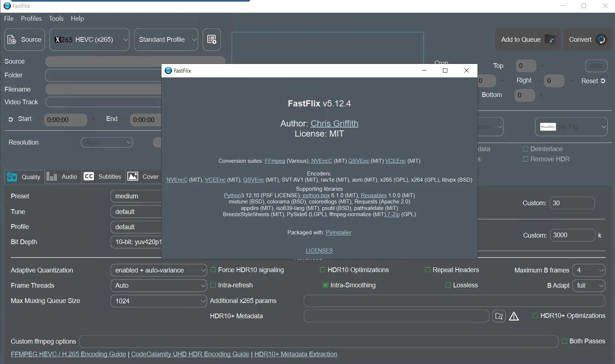Image resolution: width=615 pixels, height=364 pixels.
Task: Click Custom ffmpeg options field
Action: (x=319, y=341)
